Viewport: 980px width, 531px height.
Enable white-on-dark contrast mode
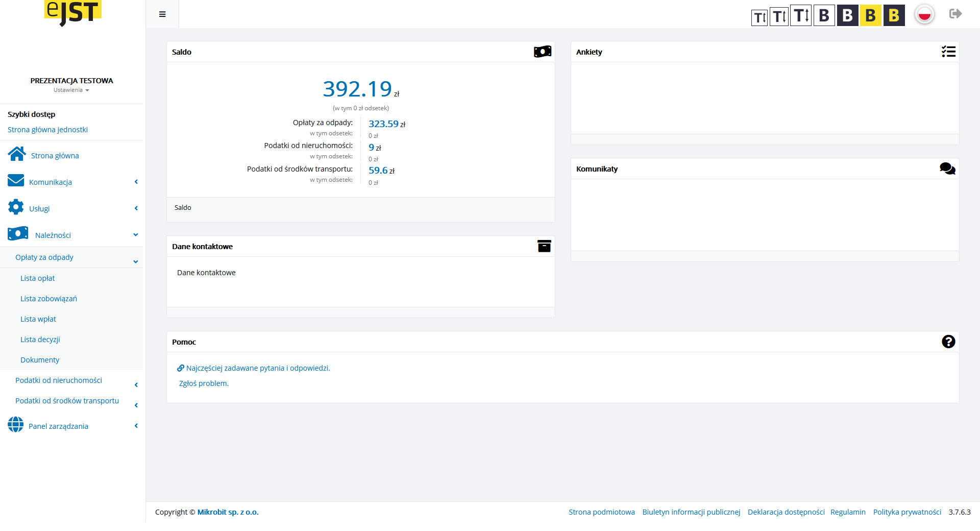tap(847, 16)
